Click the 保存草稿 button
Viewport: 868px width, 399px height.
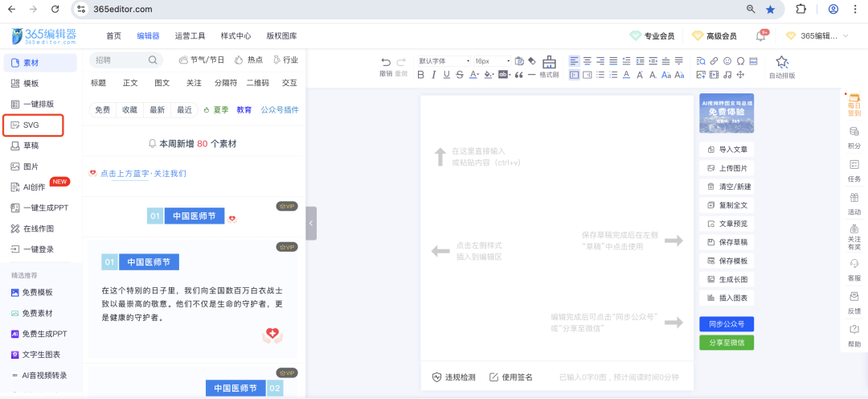pyautogui.click(x=727, y=242)
